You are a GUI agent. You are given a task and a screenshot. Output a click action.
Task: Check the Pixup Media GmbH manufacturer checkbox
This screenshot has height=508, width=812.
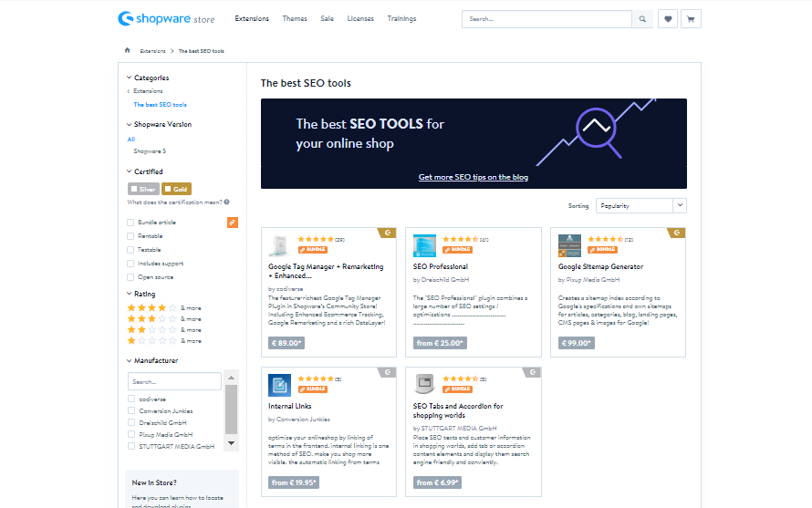tap(131, 434)
